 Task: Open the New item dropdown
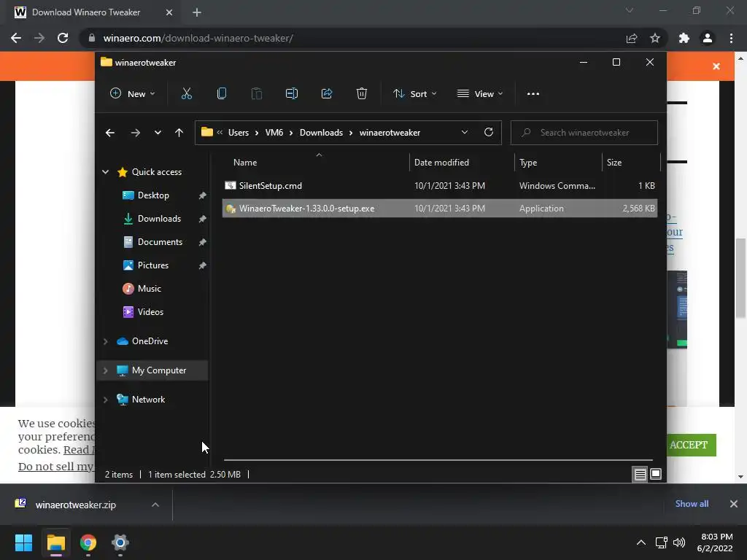point(133,94)
